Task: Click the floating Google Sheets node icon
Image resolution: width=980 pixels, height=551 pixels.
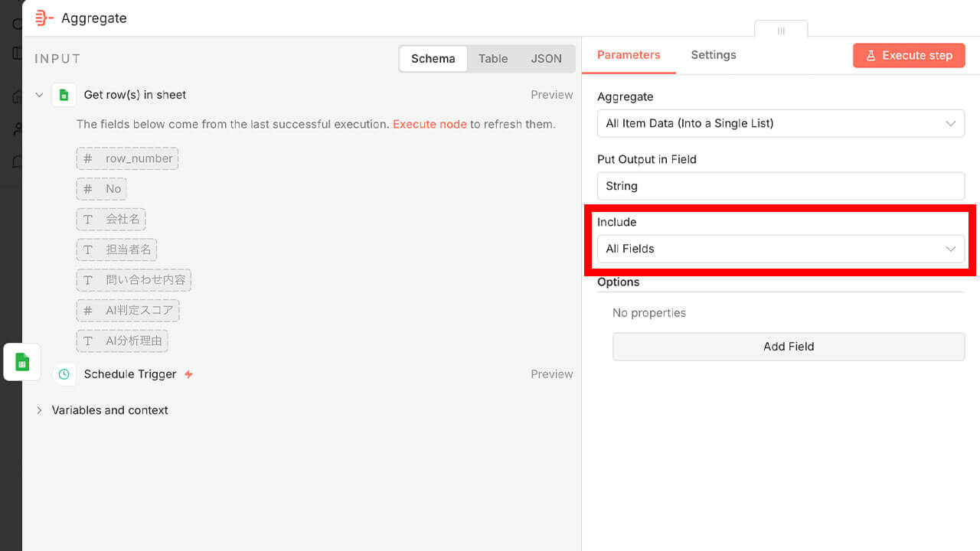Action: [22, 362]
